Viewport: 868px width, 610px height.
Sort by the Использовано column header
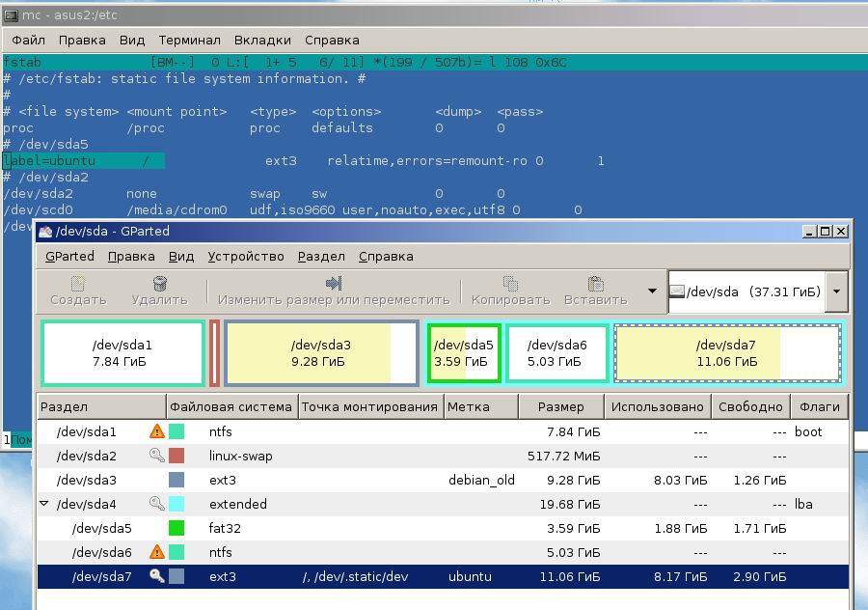[658, 406]
